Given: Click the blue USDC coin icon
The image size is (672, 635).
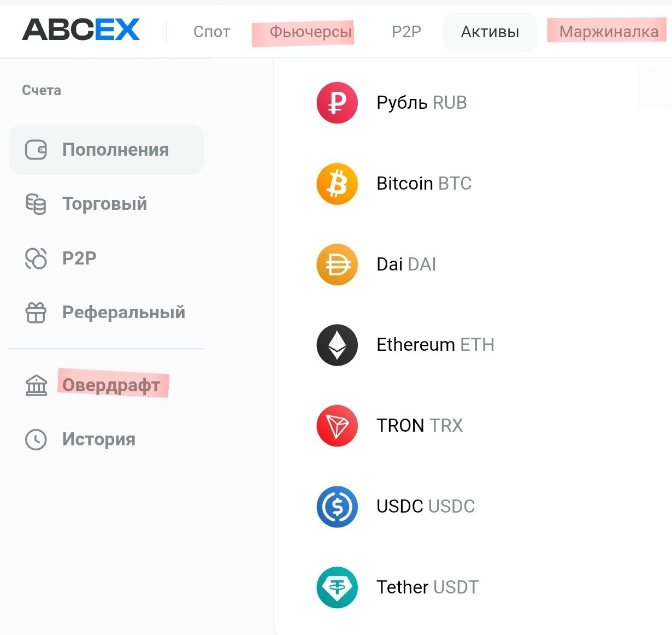Looking at the screenshot, I should pos(337,507).
